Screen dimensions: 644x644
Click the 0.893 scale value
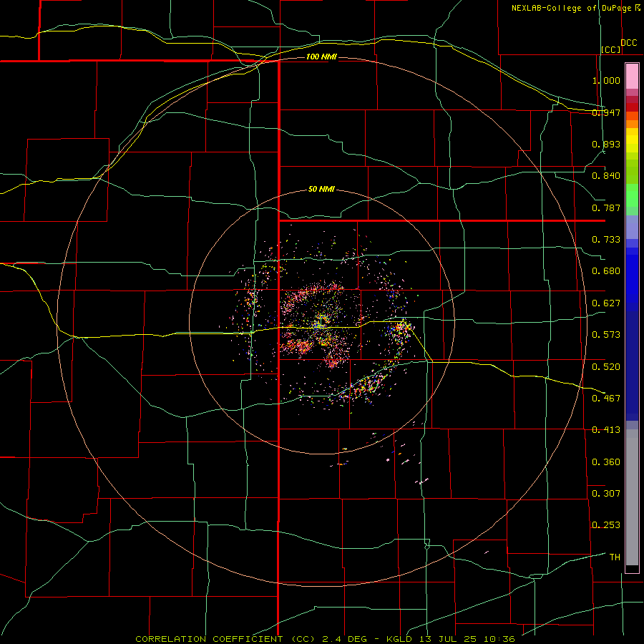pyautogui.click(x=606, y=144)
